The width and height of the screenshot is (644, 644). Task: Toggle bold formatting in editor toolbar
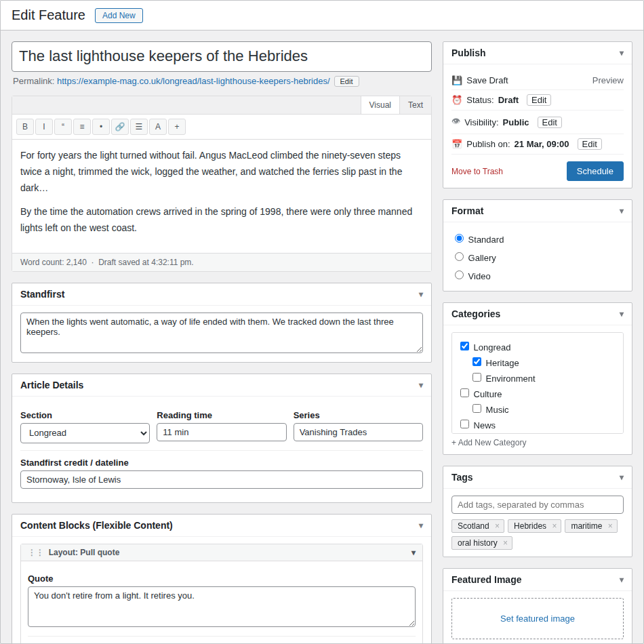25,127
